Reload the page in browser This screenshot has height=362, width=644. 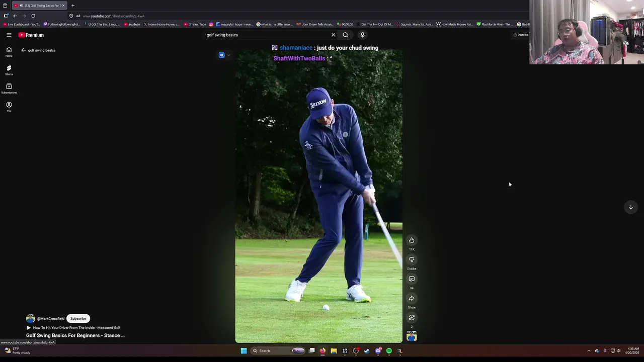33,16
